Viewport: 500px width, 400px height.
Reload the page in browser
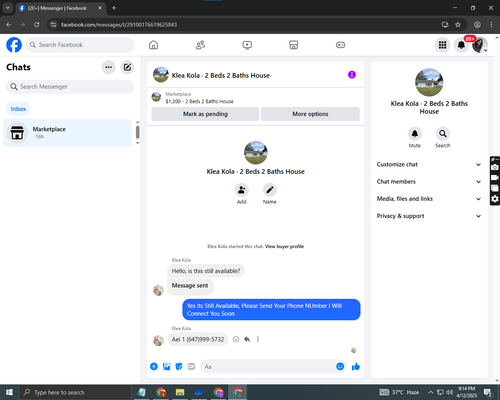(37, 25)
